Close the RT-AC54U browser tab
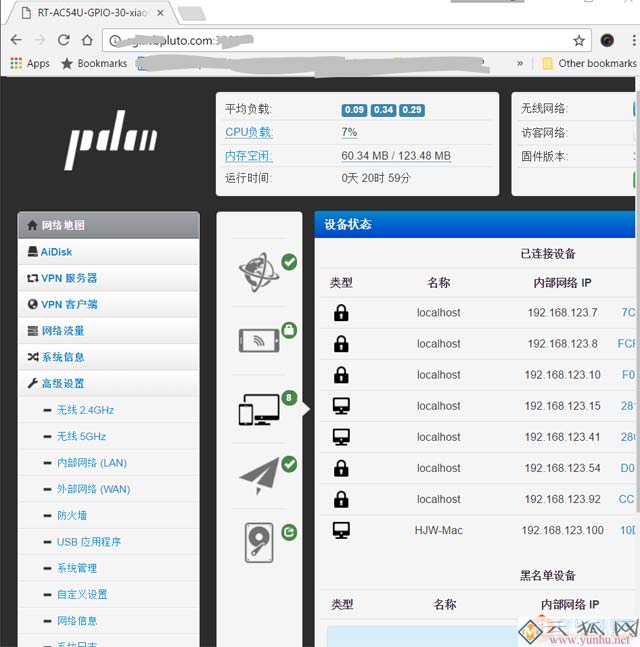Screen dimensions: 640x647 click(x=160, y=13)
